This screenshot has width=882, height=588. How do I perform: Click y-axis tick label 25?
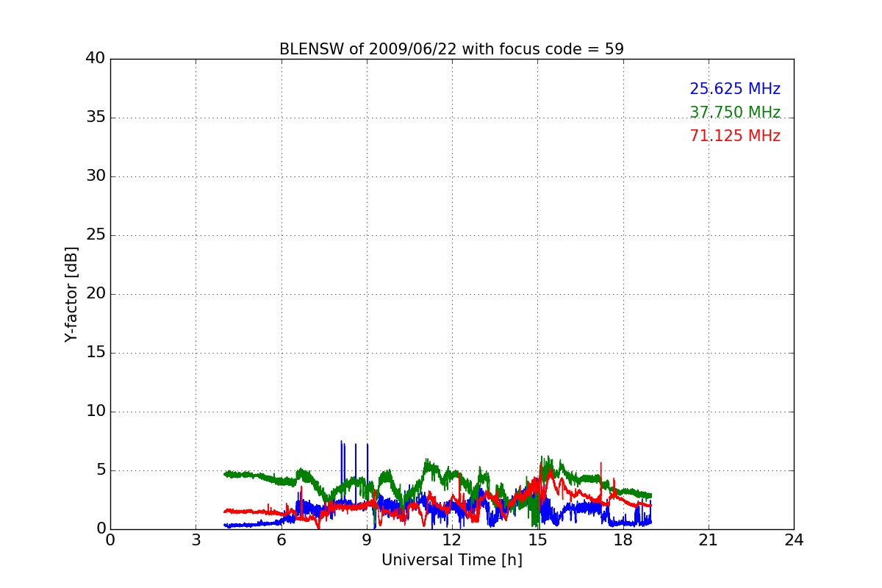click(96, 235)
